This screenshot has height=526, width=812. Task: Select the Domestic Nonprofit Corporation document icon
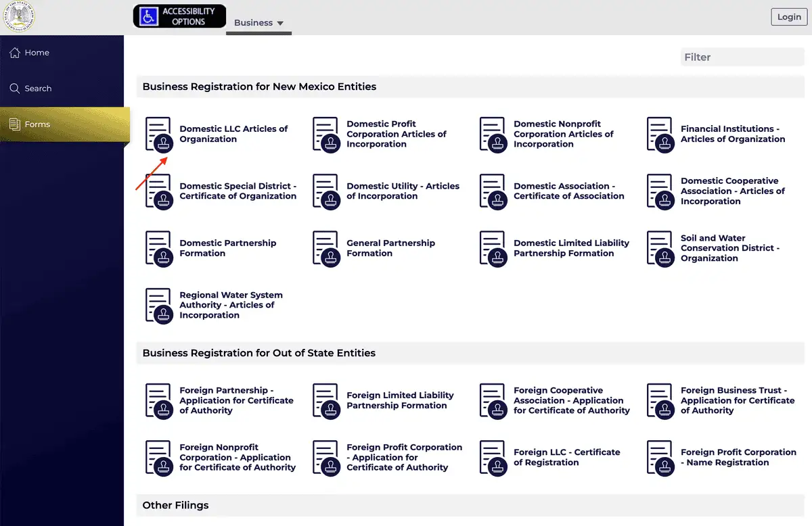pos(493,135)
